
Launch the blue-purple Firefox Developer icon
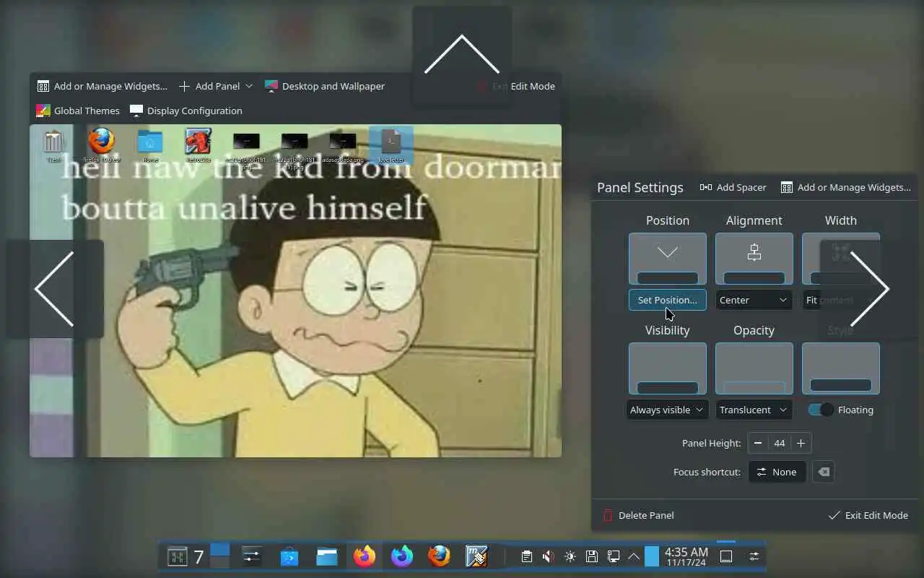402,556
